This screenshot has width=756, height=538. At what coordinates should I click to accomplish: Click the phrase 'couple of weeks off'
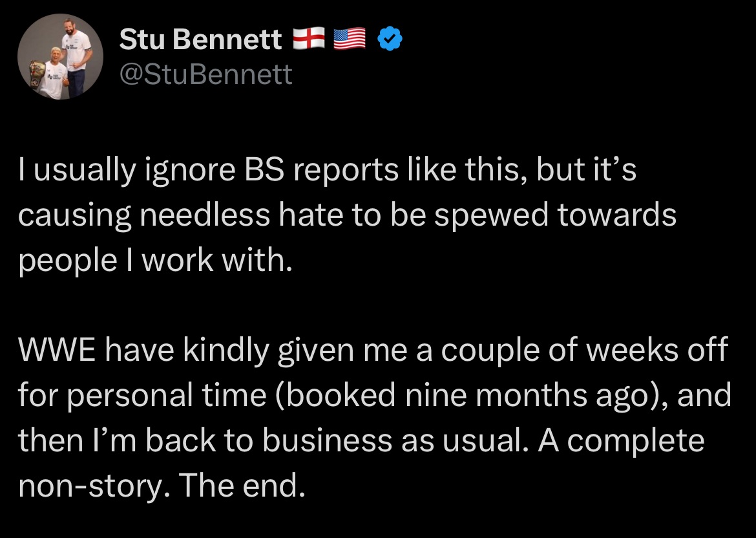pyautogui.click(x=584, y=350)
